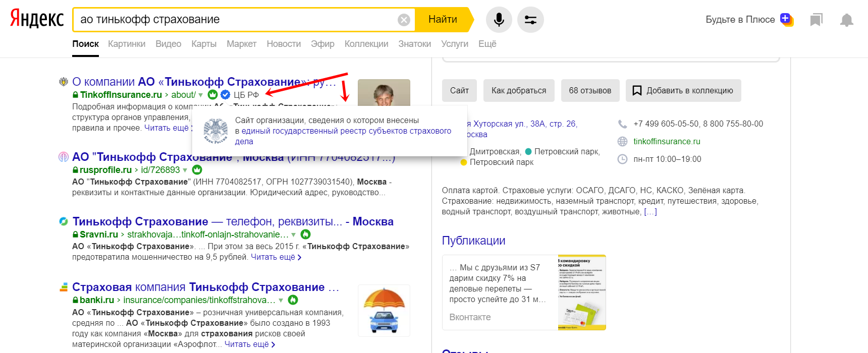The width and height of the screenshot is (868, 353).
Task: Expand the truncated description with [...] link
Action: [x=650, y=212]
